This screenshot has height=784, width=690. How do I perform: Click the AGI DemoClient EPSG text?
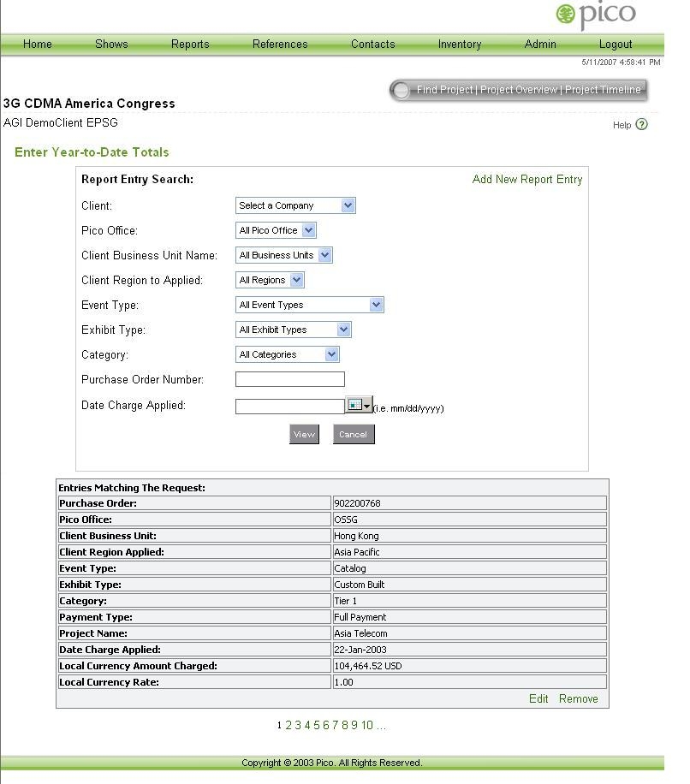pyautogui.click(x=61, y=123)
